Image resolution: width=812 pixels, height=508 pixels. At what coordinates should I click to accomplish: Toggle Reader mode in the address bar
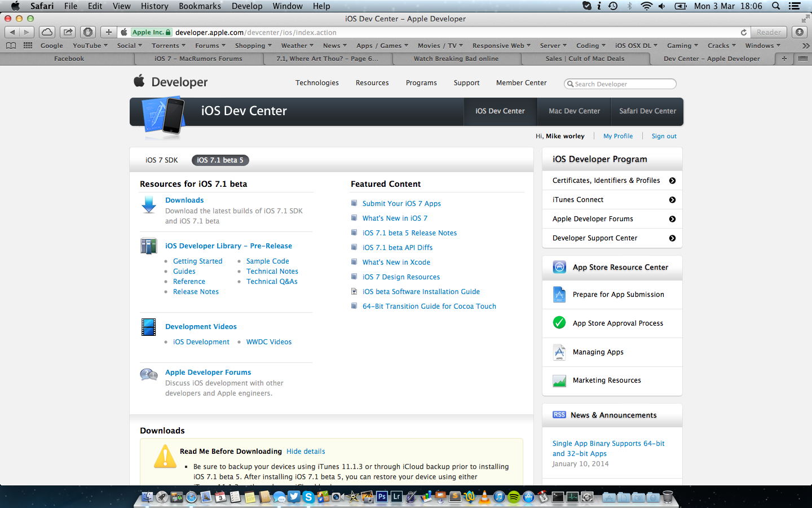coord(768,32)
